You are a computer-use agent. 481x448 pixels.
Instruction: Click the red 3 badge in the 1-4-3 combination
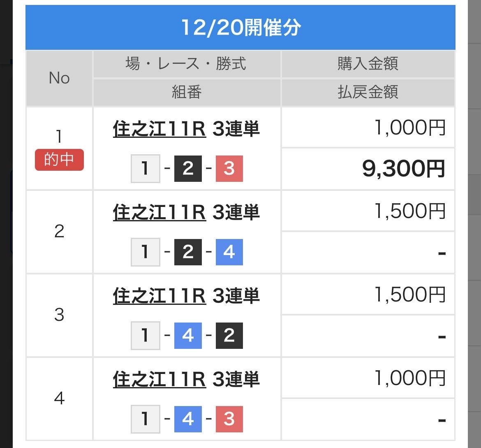(229, 419)
